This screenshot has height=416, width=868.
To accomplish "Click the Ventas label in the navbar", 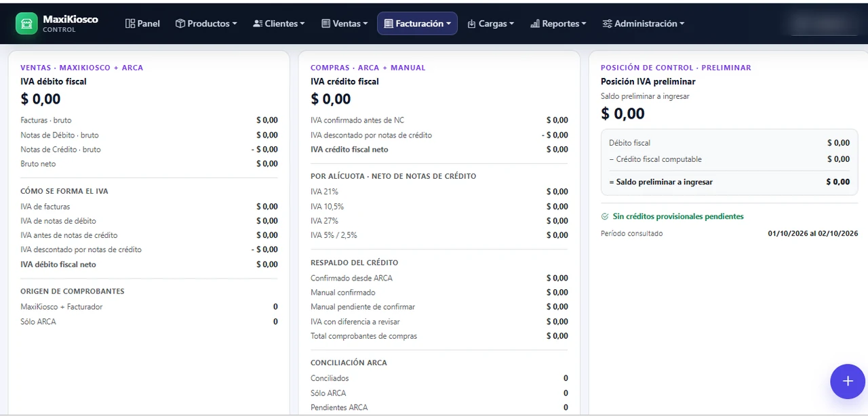I will point(347,24).
